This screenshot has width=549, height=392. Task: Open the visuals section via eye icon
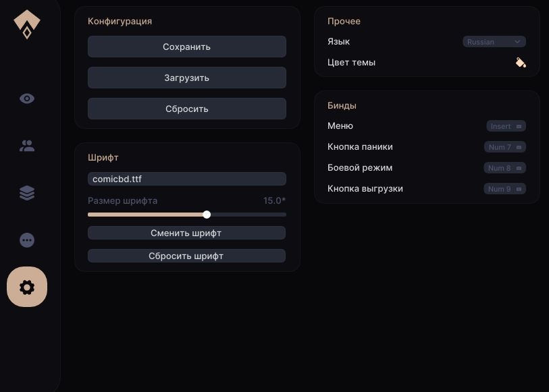tap(27, 98)
